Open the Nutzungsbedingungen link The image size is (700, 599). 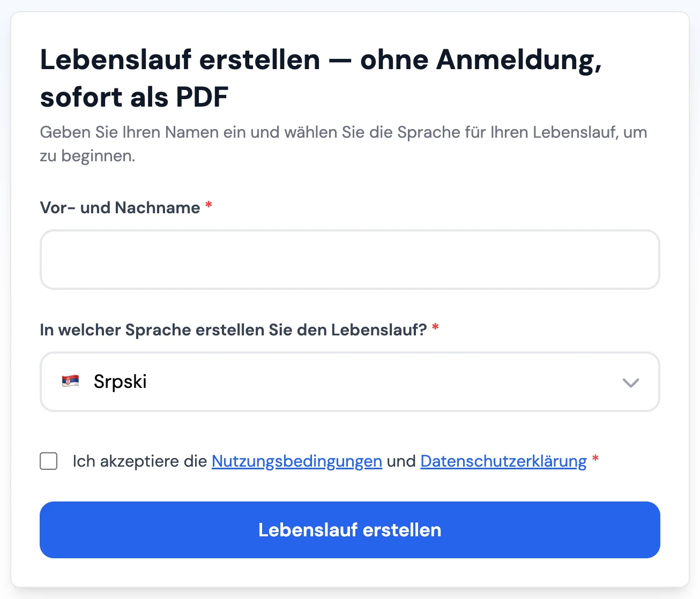[296, 461]
